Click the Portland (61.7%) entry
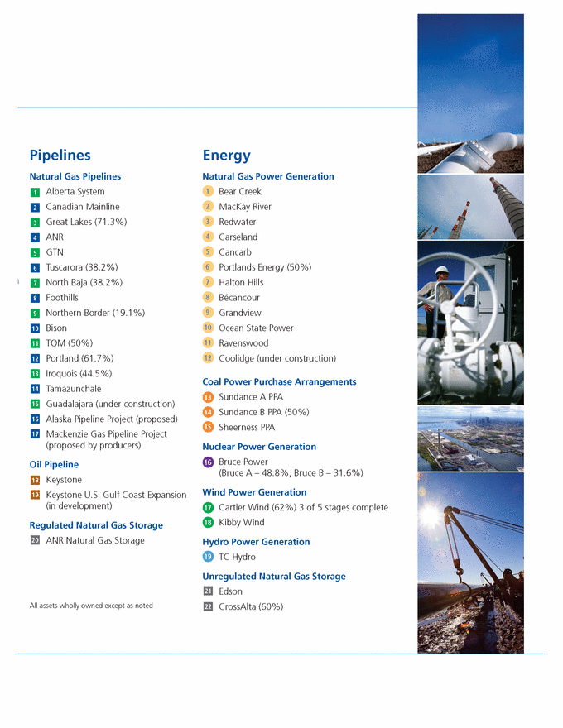 (80, 358)
